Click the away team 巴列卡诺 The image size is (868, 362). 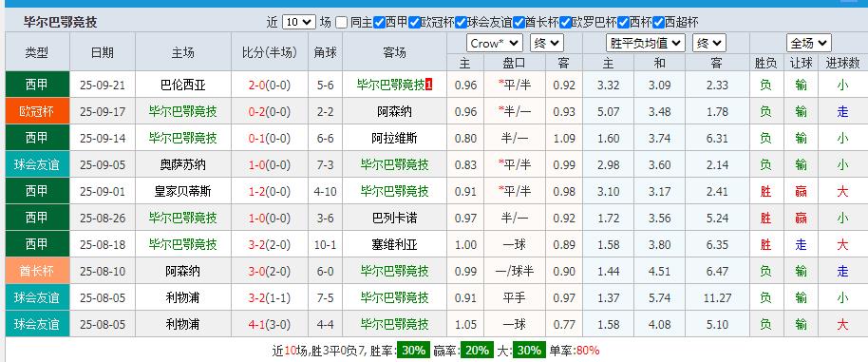(394, 219)
